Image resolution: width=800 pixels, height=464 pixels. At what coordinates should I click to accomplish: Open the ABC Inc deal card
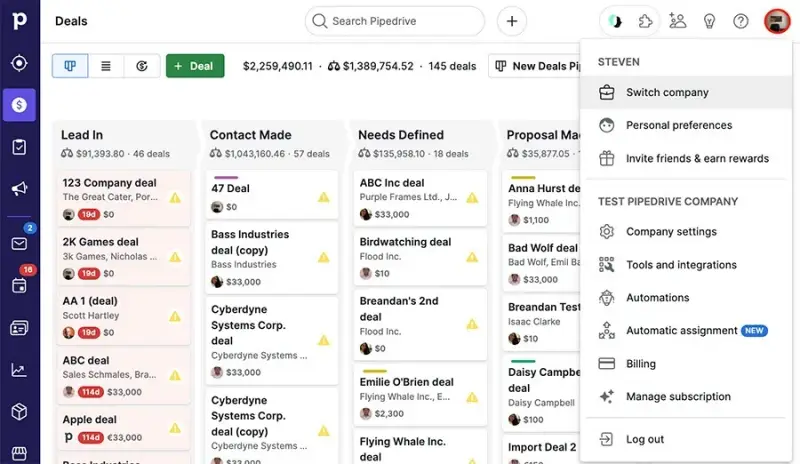click(420, 199)
